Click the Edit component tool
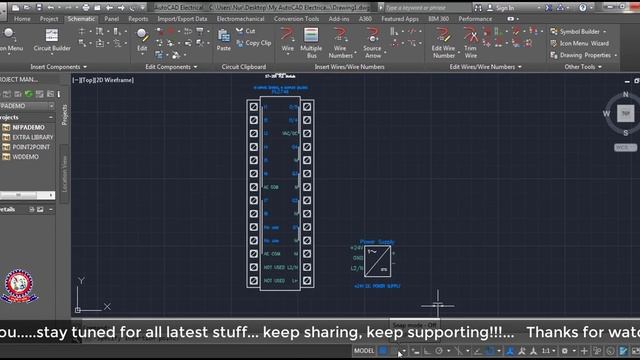 coord(142,40)
